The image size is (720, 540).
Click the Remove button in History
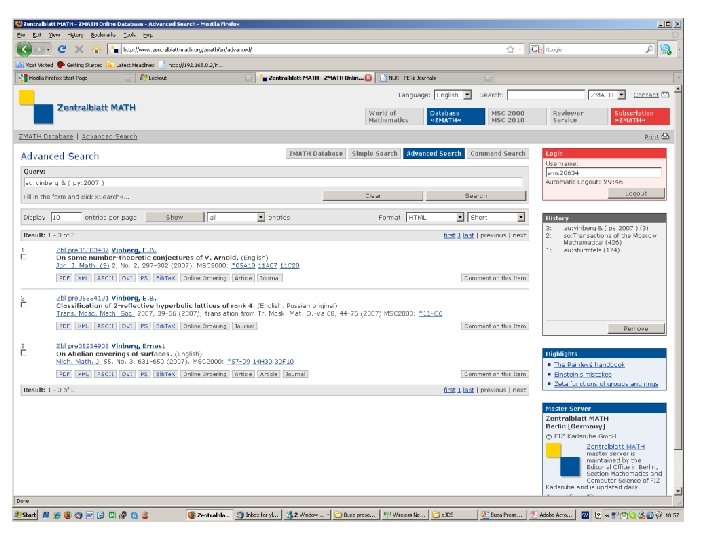click(x=636, y=328)
